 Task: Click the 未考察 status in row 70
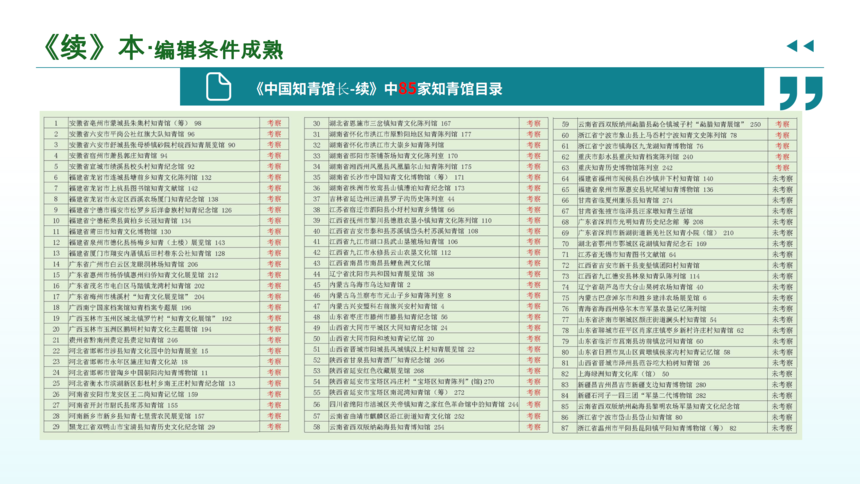[782, 244]
